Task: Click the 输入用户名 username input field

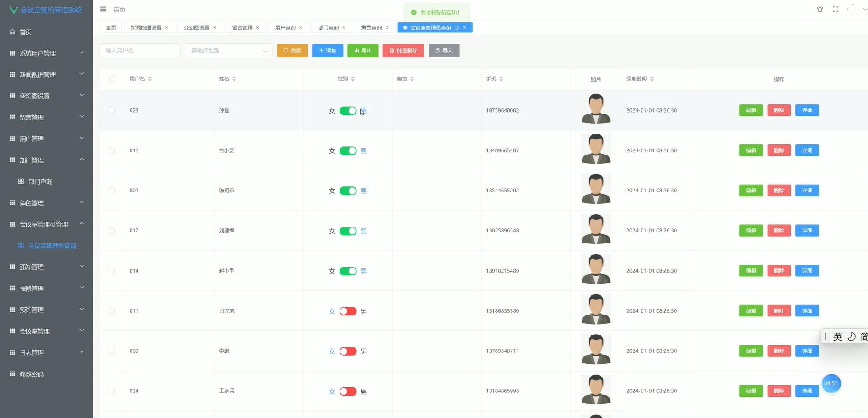Action: pyautogui.click(x=140, y=51)
